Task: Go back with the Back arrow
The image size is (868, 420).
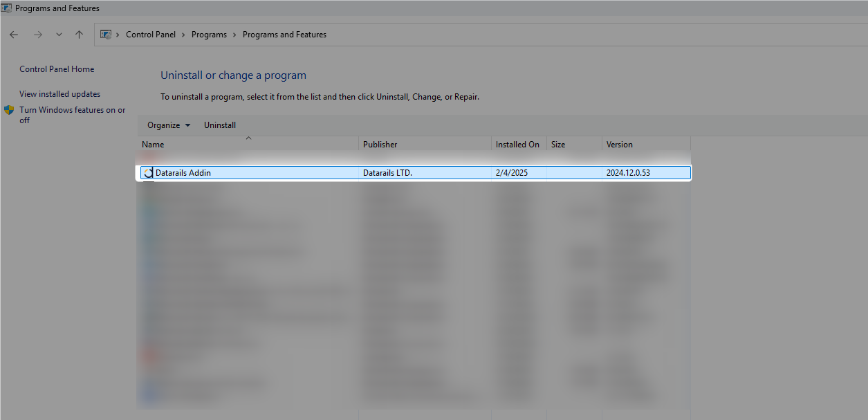Action: tap(14, 35)
